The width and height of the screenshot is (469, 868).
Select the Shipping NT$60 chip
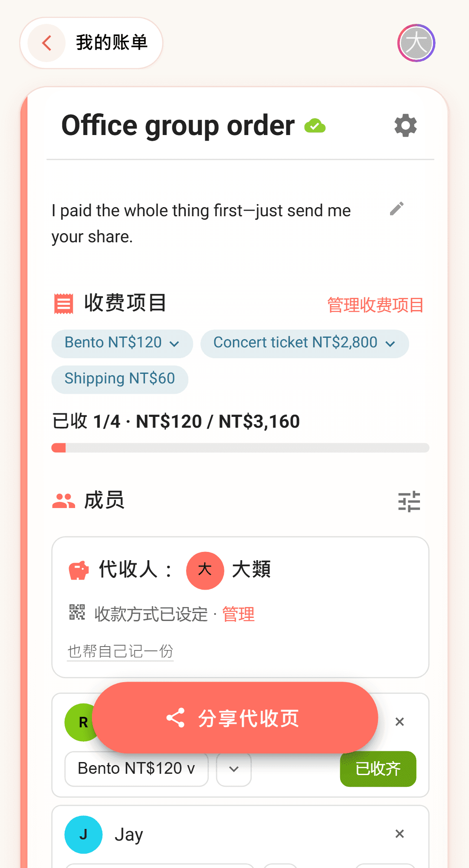[120, 380]
